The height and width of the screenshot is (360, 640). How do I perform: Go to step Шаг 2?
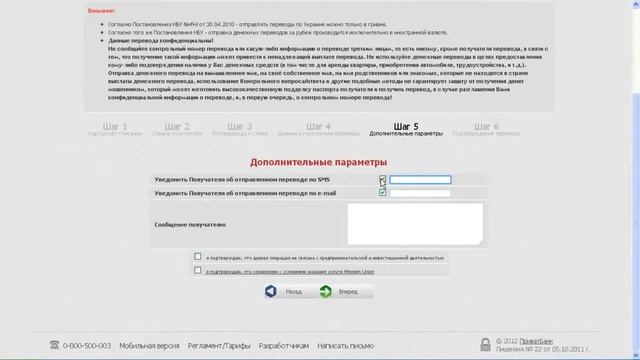177,129
